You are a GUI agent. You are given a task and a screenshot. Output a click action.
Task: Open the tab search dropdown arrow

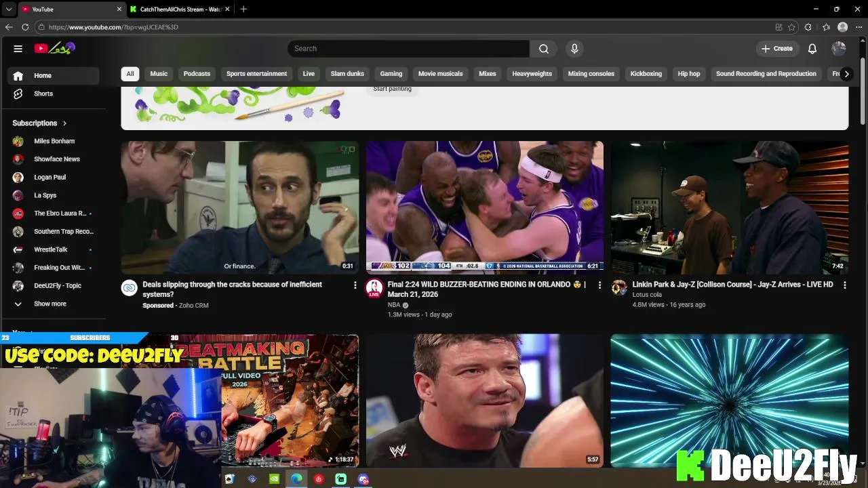pos(8,9)
